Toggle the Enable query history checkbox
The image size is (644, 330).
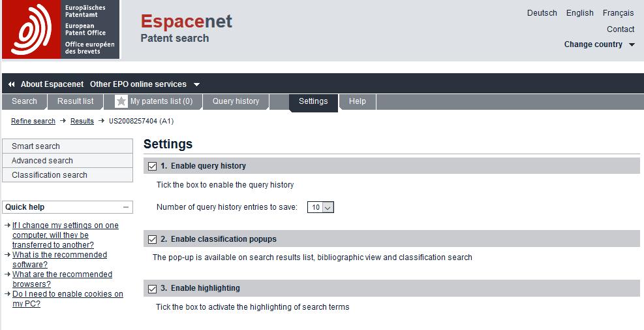tap(153, 166)
